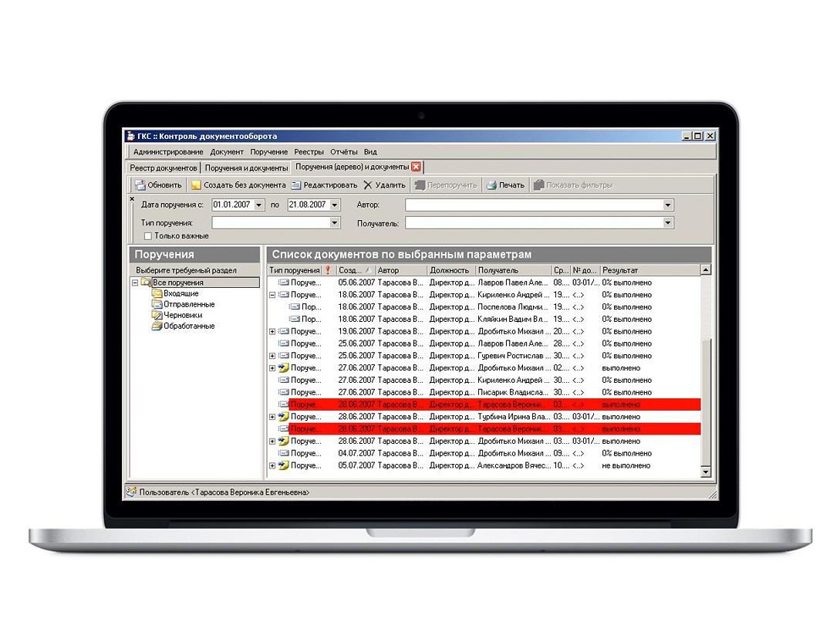Open the Поручение menu

coord(269,152)
